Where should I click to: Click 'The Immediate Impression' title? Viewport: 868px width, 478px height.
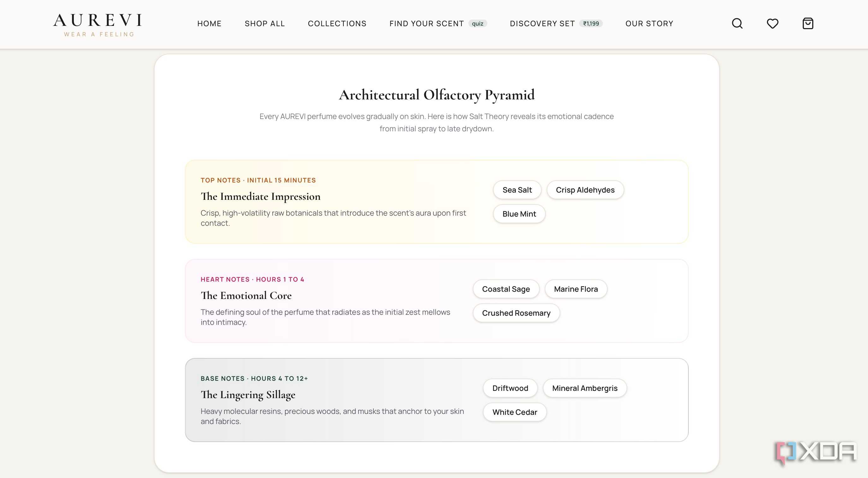(x=260, y=196)
